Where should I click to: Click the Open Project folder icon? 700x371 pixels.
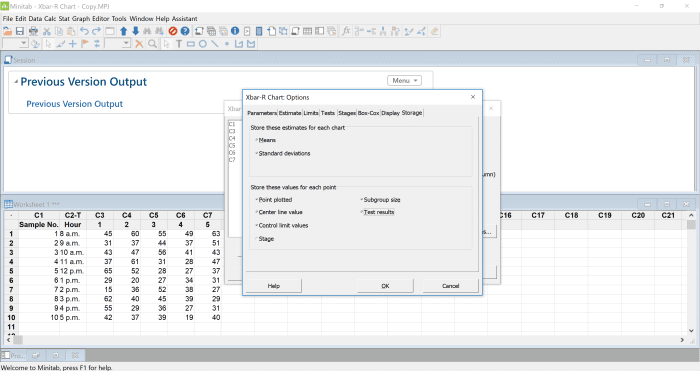click(8, 31)
